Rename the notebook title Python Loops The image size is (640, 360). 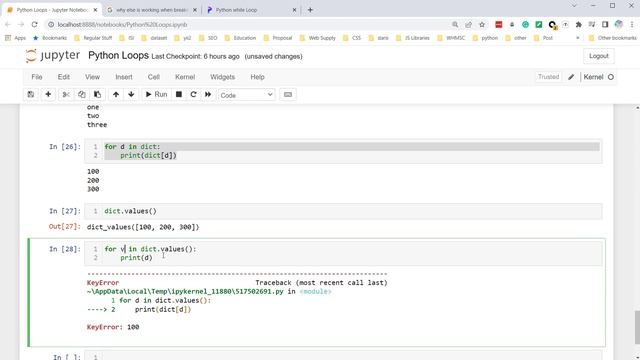pyautogui.click(x=118, y=56)
